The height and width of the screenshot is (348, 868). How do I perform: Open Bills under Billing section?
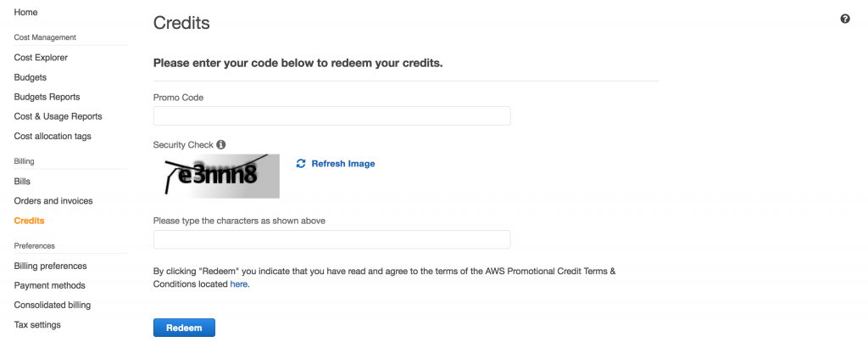pos(22,181)
